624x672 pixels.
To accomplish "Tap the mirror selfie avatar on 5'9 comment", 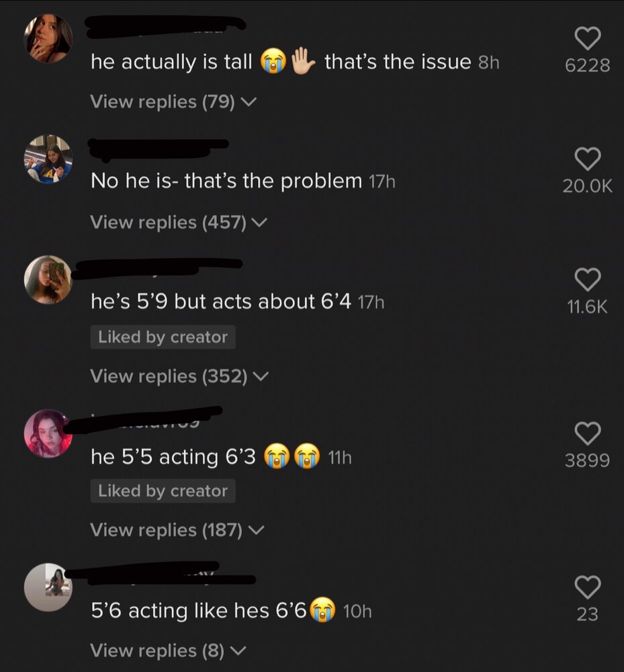I will (48, 279).
